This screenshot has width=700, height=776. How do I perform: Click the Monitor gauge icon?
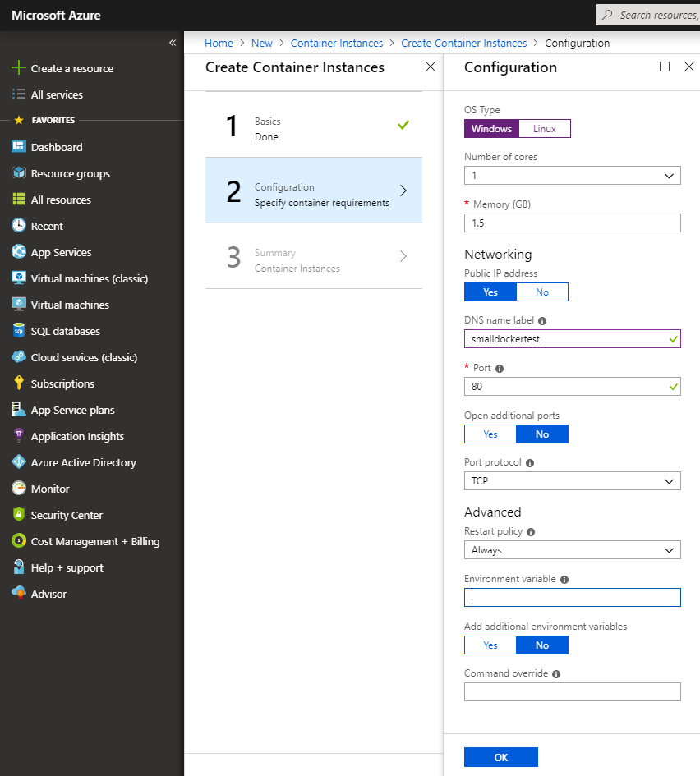pyautogui.click(x=18, y=488)
